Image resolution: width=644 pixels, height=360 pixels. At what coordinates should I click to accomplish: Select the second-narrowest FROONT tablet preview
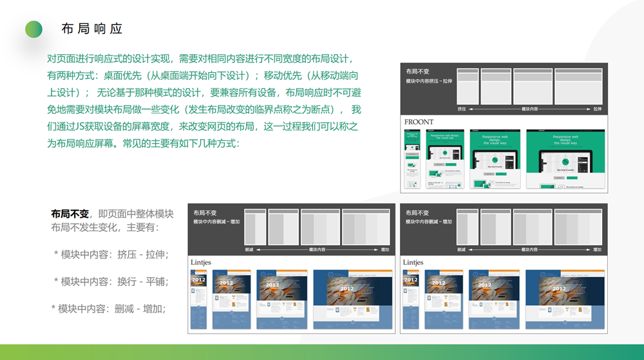pos(444,160)
